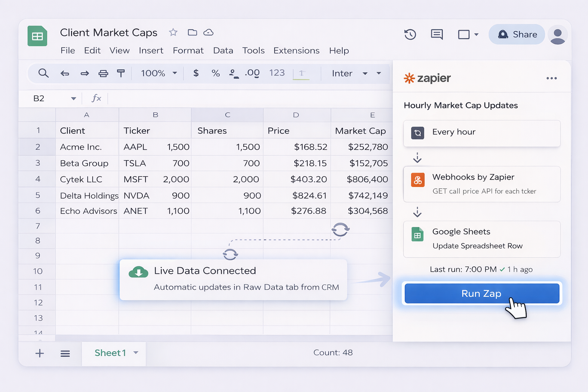Screen dimensions: 588x392
Task: Select column C header
Action: 227,115
